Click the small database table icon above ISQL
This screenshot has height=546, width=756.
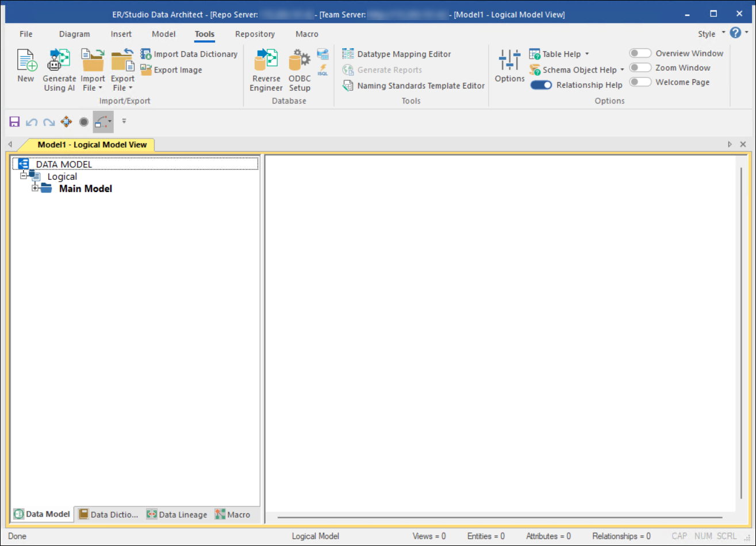pyautogui.click(x=323, y=55)
